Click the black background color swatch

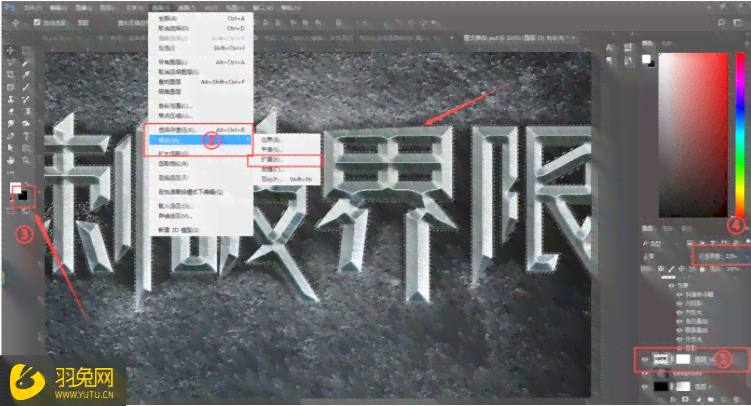click(24, 197)
